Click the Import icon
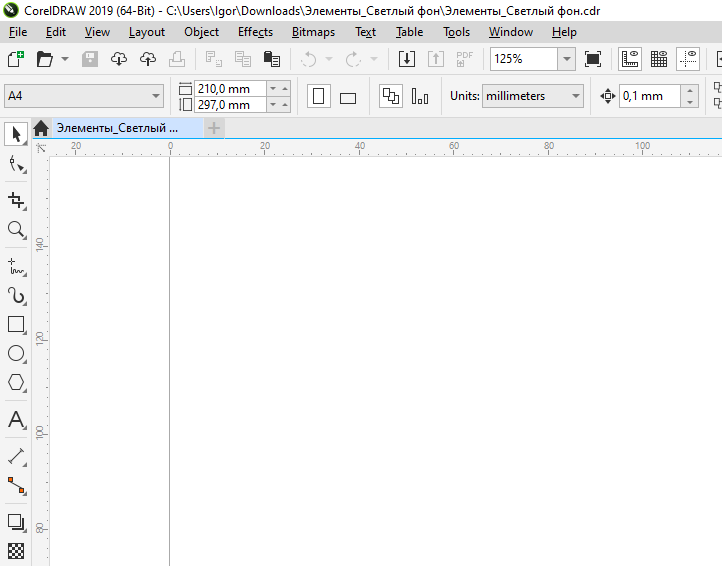 [407, 59]
